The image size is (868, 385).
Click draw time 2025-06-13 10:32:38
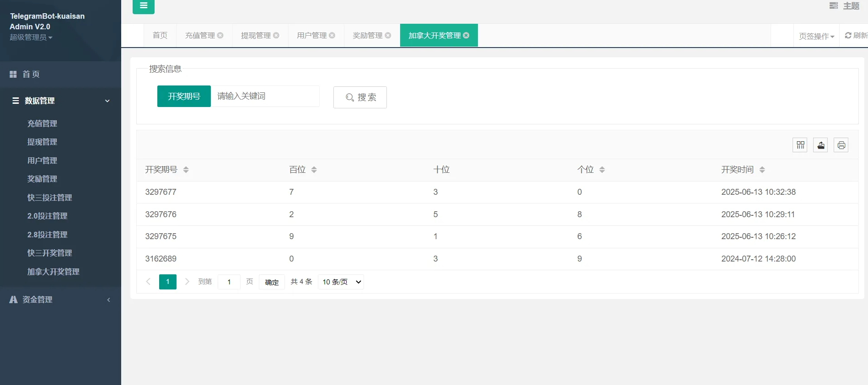[x=758, y=192]
